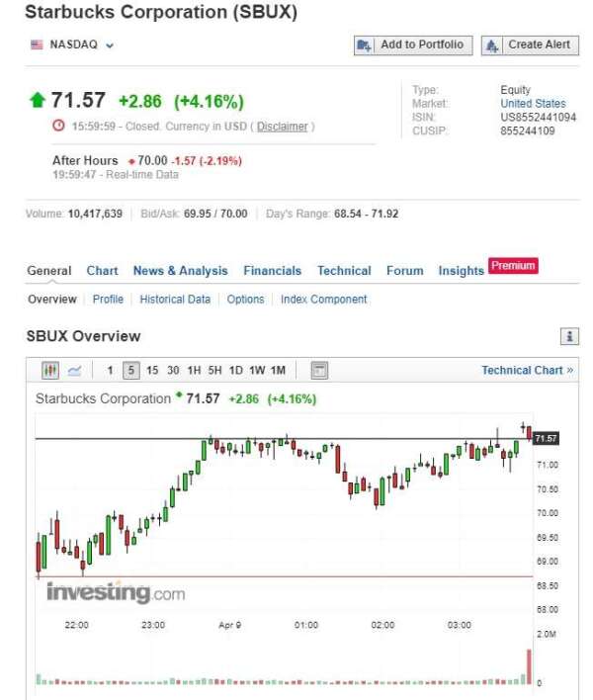Select the line chart type icon
The width and height of the screenshot is (593, 700).
pyautogui.click(x=74, y=370)
